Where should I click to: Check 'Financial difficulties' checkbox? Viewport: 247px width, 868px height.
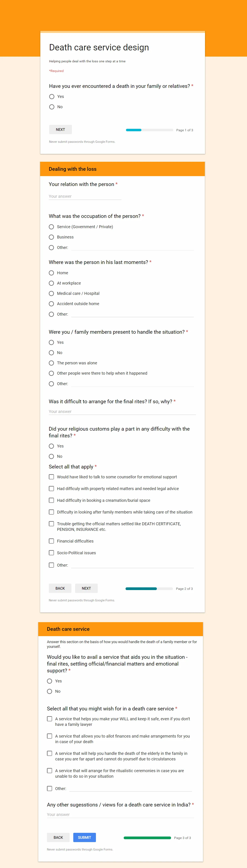point(51,541)
